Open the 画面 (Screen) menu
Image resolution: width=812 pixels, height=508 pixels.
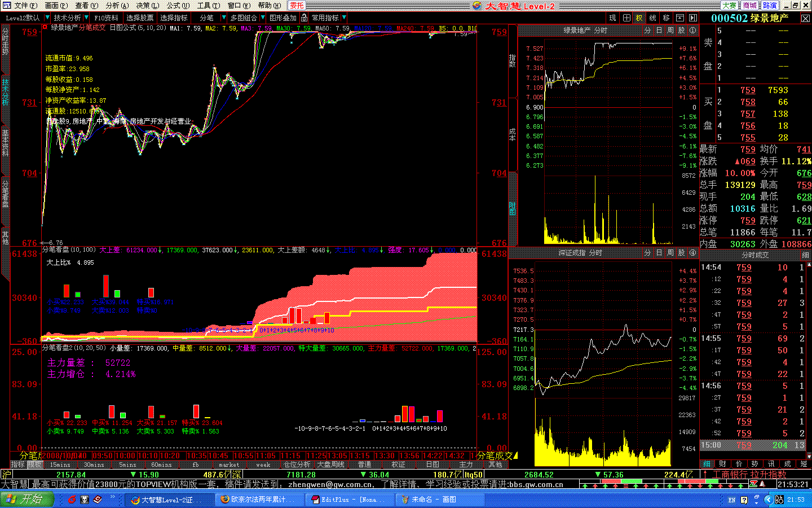[x=55, y=6]
